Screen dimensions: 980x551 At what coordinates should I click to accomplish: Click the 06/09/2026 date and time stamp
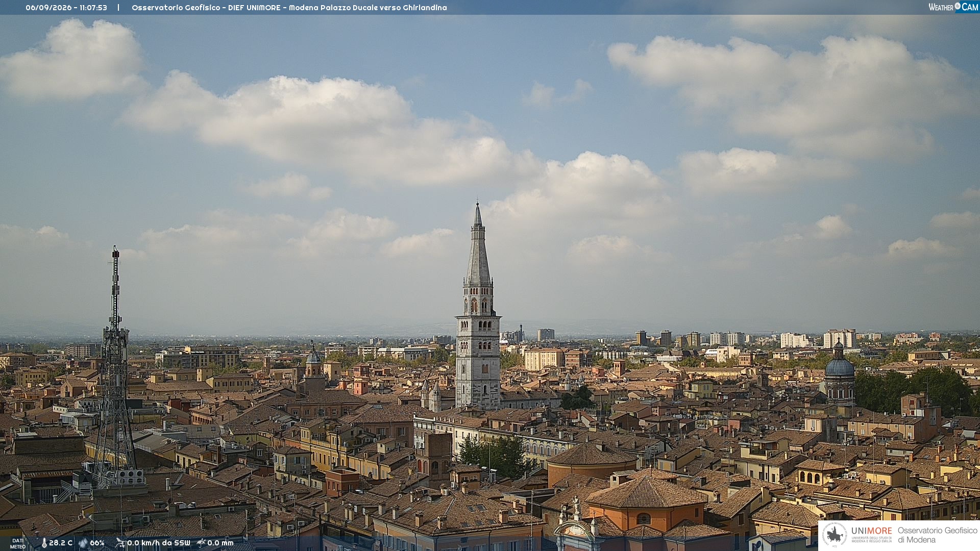[66, 8]
